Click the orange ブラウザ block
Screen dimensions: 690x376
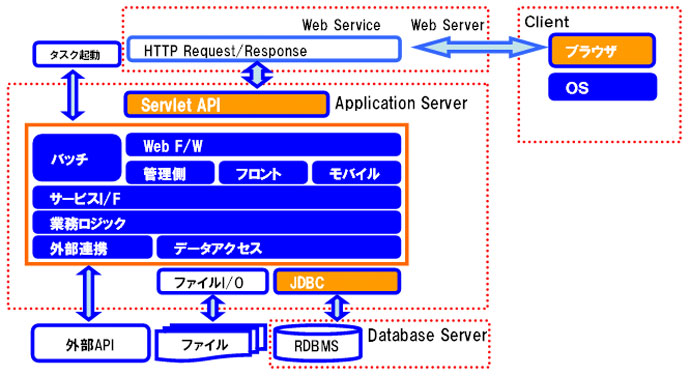[602, 51]
